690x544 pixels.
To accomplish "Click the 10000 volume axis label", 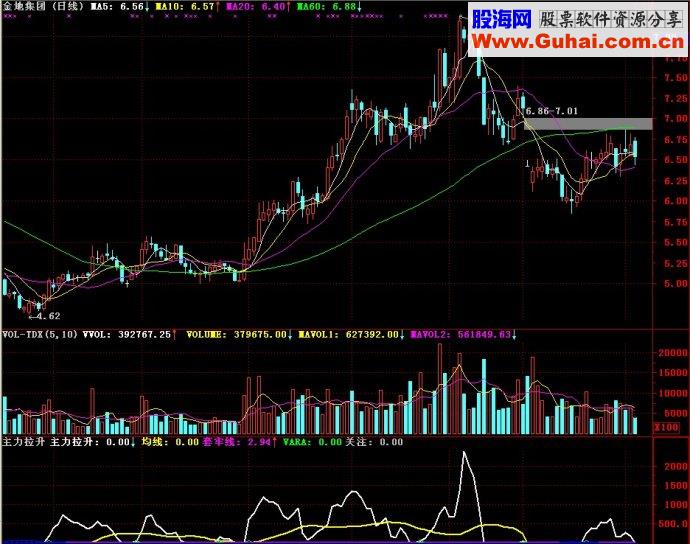I will [672, 393].
